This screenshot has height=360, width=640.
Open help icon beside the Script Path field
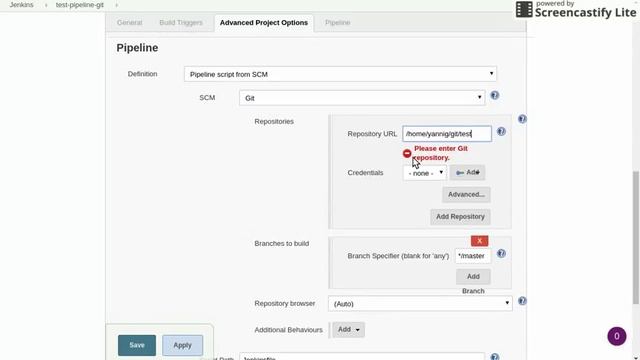pos(494,357)
